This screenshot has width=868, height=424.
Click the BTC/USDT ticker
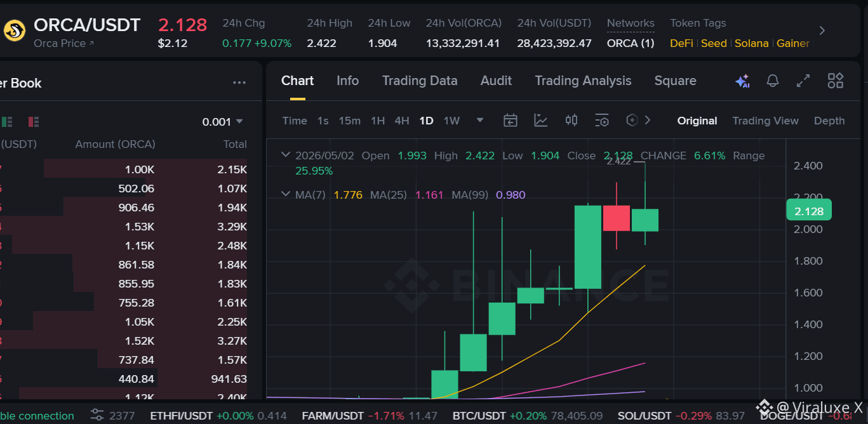(528, 416)
